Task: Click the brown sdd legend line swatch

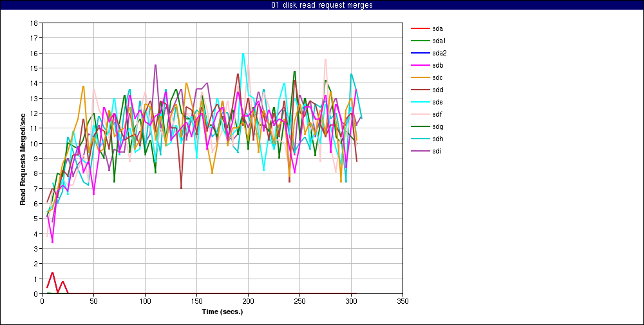Action: click(420, 90)
